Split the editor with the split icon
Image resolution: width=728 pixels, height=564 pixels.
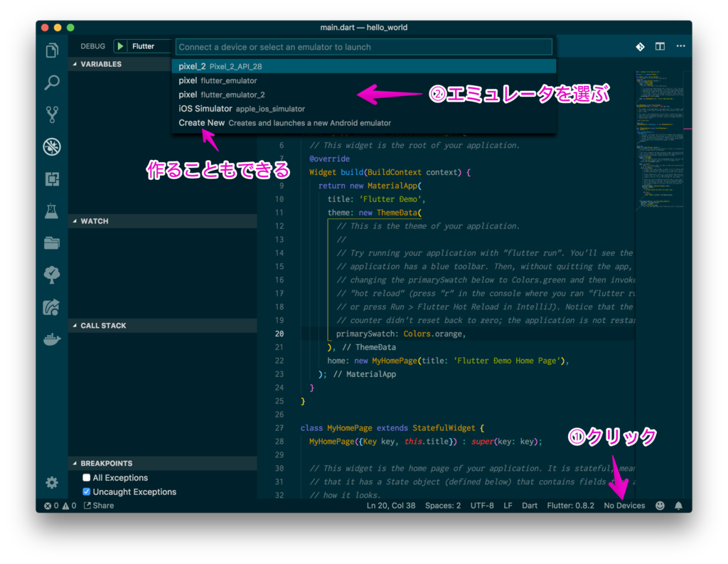coord(660,46)
